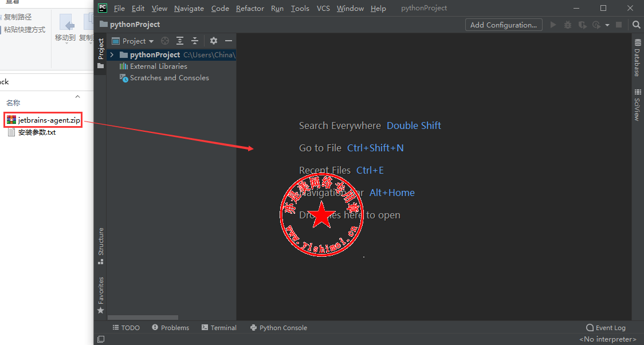Viewport: 644px width, 345px height.
Task: Open the Refactor menu
Action: pyautogui.click(x=250, y=8)
